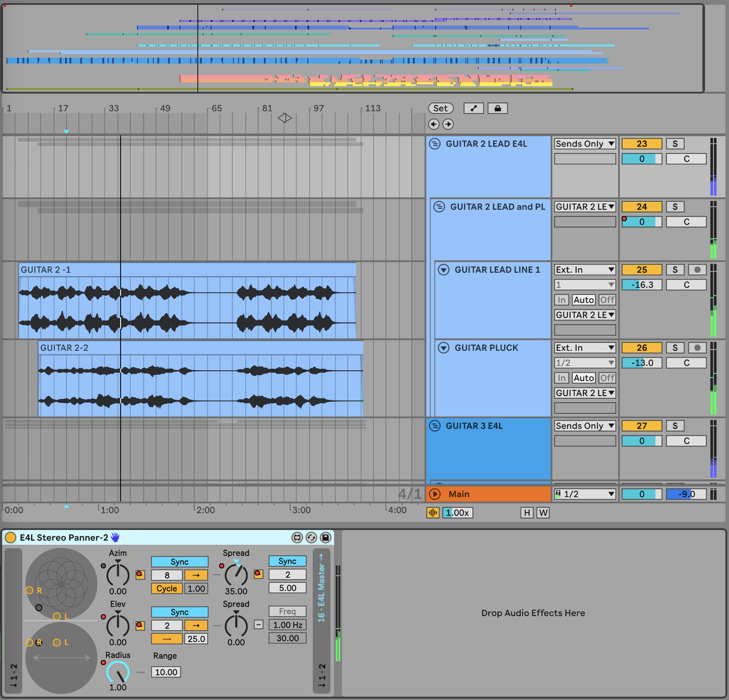Toggle track 23 activator button

tap(641, 143)
